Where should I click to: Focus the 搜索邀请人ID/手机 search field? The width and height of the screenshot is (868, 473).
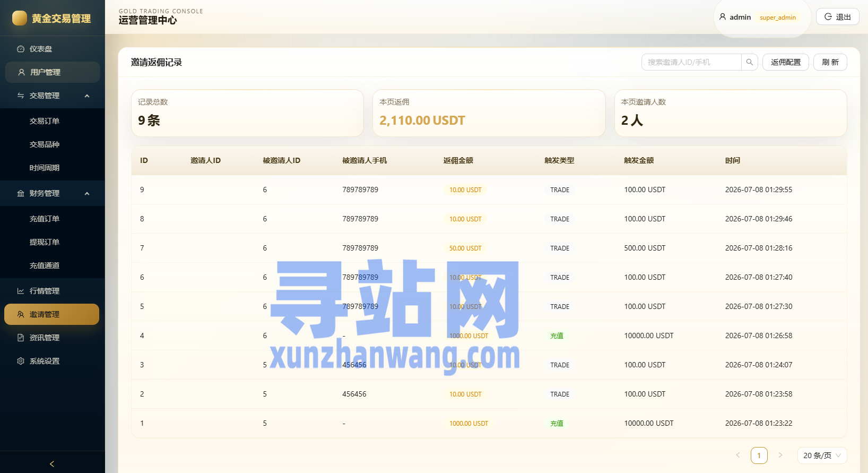[691, 62]
